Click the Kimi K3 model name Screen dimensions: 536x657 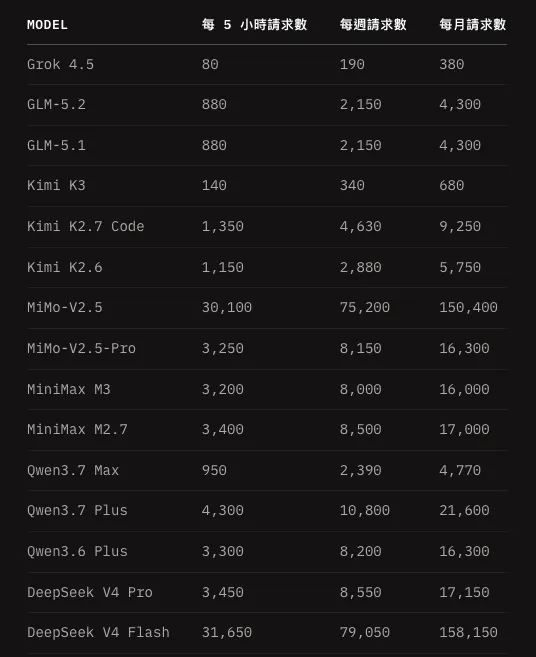(x=56, y=185)
